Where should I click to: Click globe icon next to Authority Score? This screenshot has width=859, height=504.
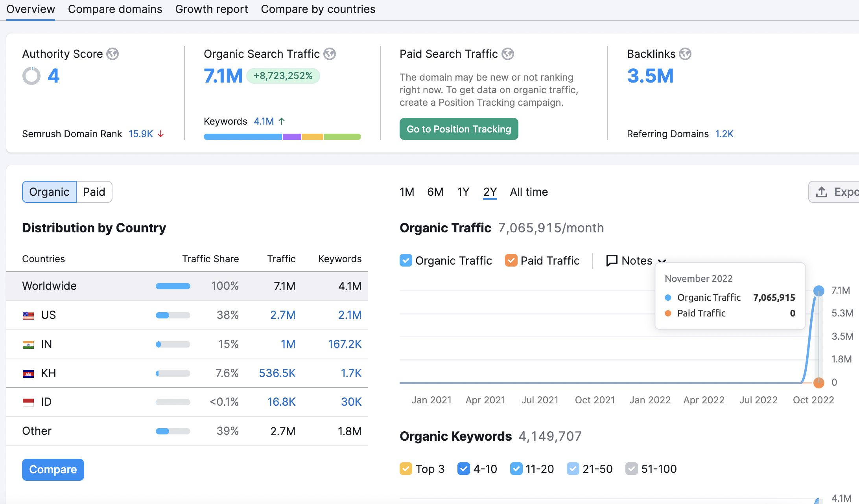tap(112, 54)
